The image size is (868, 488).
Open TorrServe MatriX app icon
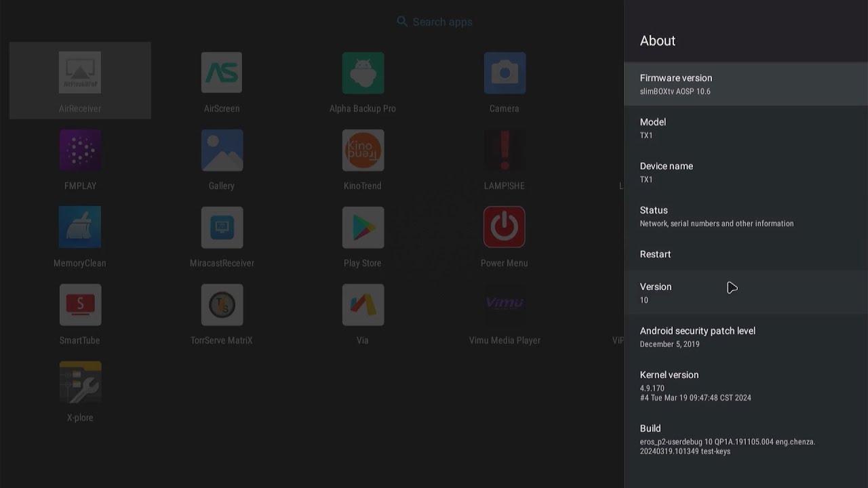[x=222, y=304]
